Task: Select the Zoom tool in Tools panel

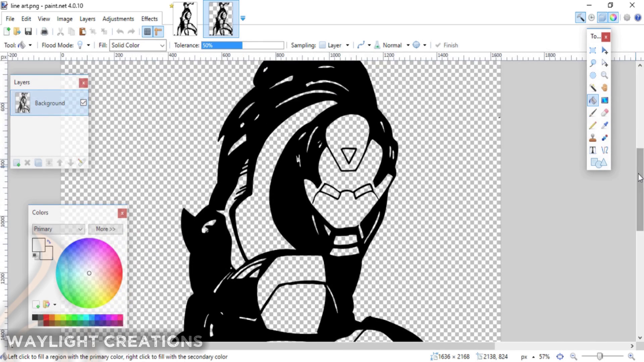Action: pyautogui.click(x=604, y=75)
